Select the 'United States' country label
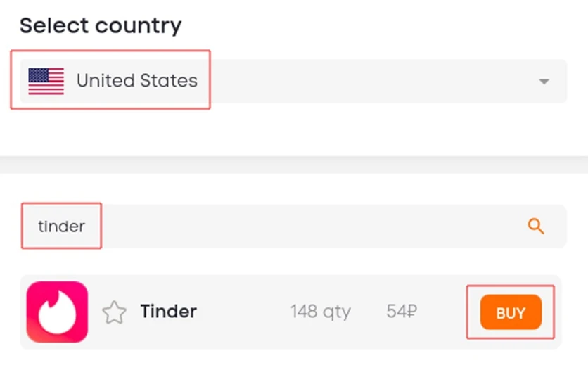Viewport: 588px width, 389px height. (137, 81)
